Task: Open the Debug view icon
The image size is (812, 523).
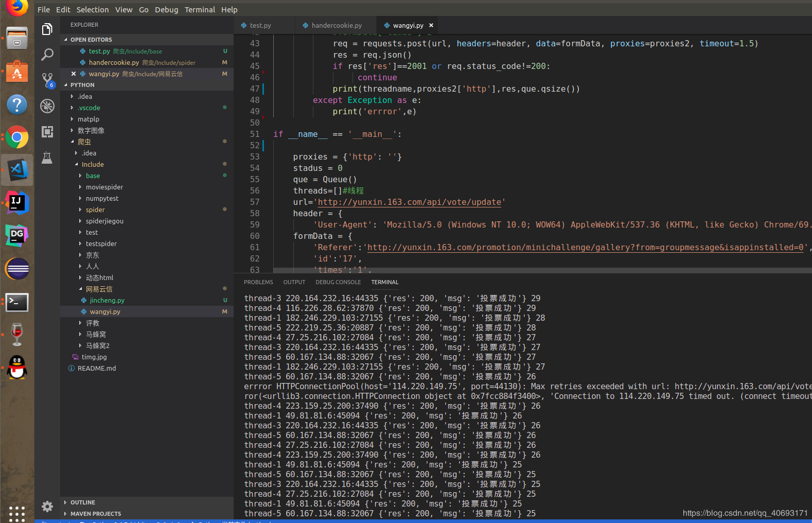Action: pos(47,106)
